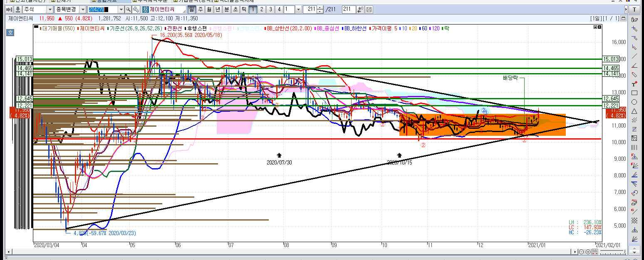The width and height of the screenshot is (644, 260).
Task: Open the interval value dropdown showing 1
Action: click(x=298, y=9)
